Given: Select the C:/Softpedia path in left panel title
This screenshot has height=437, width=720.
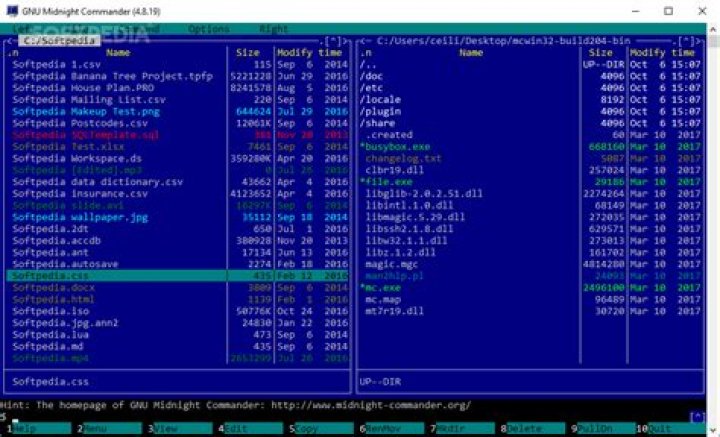Looking at the screenshot, I should coord(59,41).
